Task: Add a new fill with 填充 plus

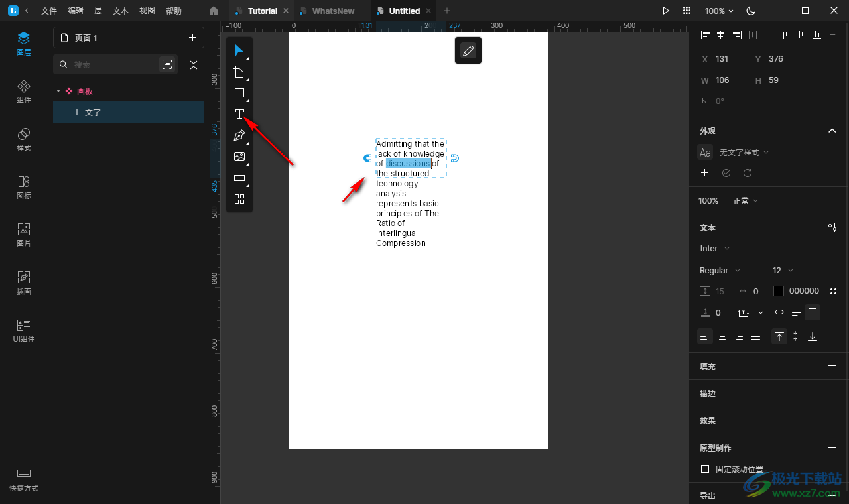Action: [x=832, y=366]
